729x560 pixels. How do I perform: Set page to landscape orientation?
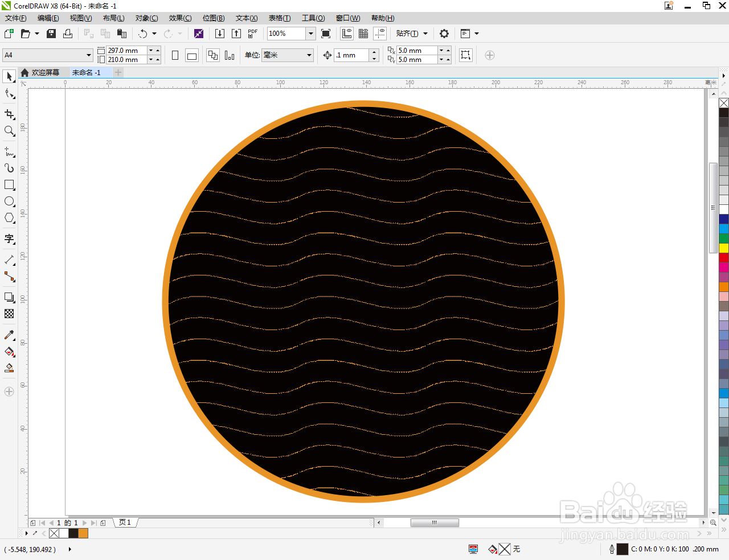(192, 55)
